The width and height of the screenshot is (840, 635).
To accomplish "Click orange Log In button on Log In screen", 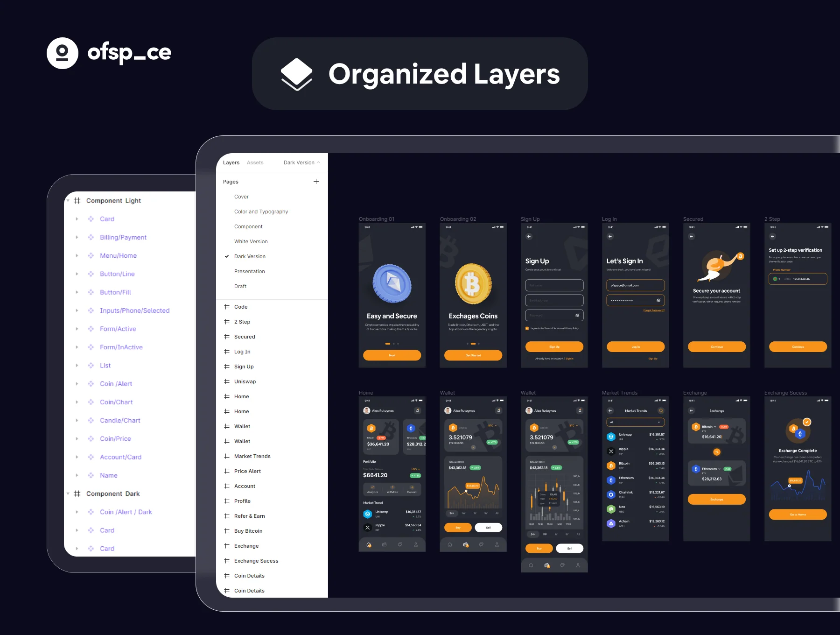I will pos(636,346).
